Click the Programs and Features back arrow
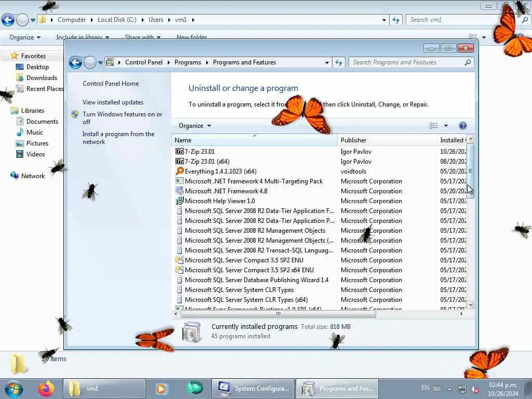 point(75,63)
